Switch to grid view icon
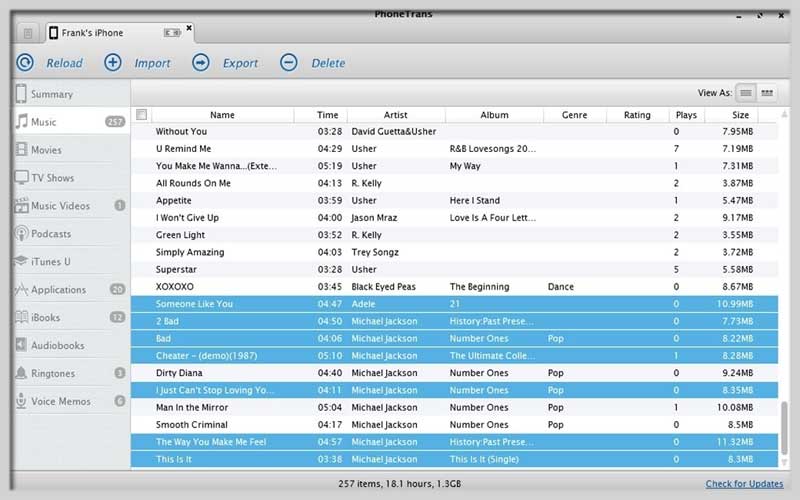 click(767, 93)
